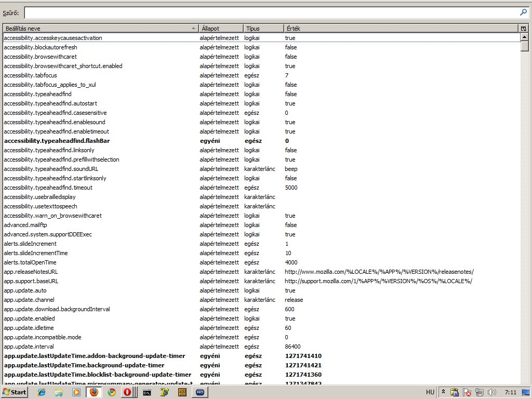Screen dimensions: 532x399
Task: Click the value 5000 for typeaheadfind.timeout
Action: point(291,188)
